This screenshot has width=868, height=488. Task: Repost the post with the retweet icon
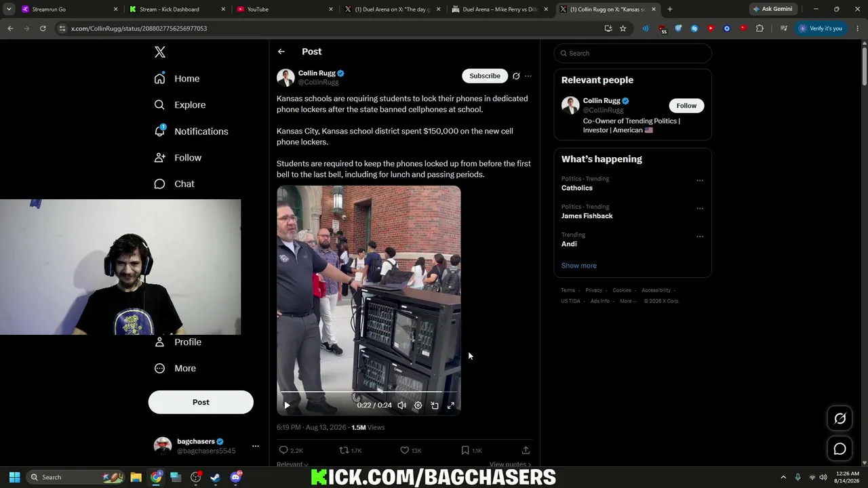[x=344, y=450]
